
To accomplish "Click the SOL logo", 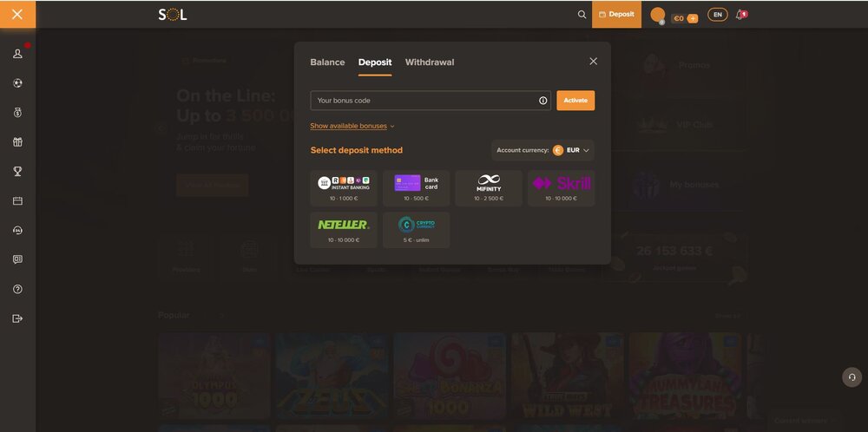I will pyautogui.click(x=173, y=15).
